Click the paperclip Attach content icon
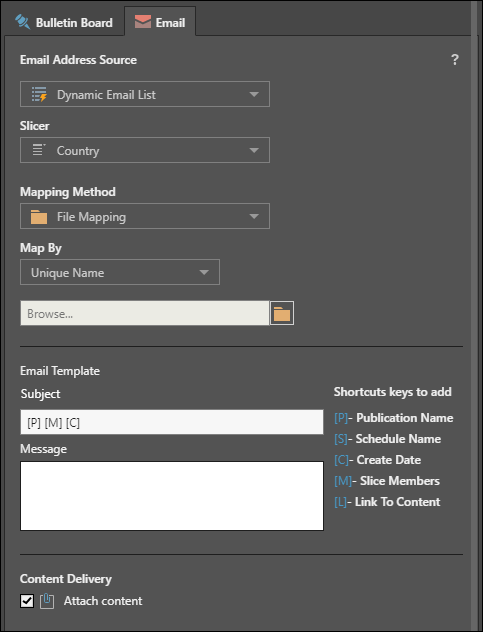The image size is (483, 632). click(47, 601)
